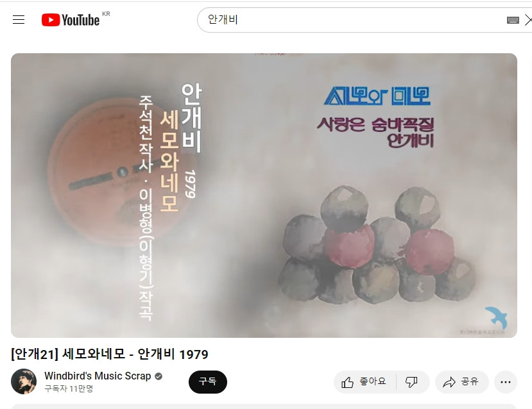
Task: Click the search box containing 안개비
Action: pos(353,20)
